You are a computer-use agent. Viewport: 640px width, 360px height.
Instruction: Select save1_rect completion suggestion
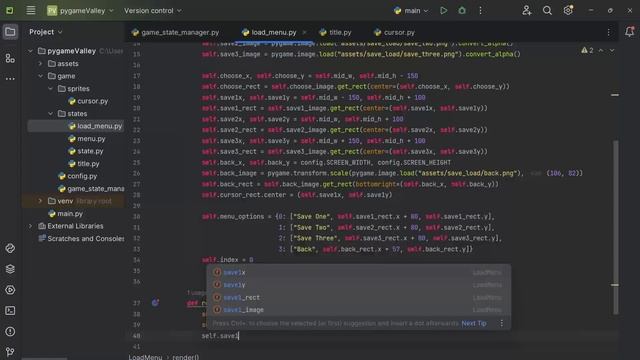(358, 298)
